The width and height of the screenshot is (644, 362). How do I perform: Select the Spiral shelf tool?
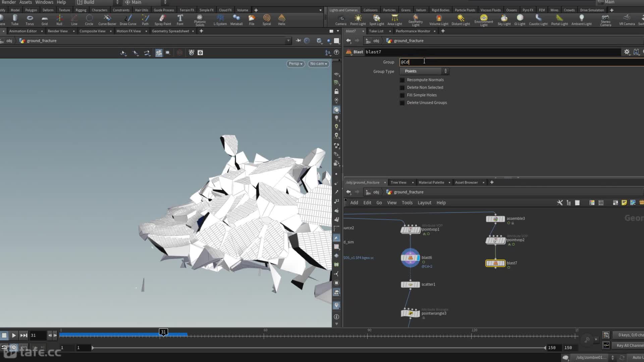[x=267, y=20]
